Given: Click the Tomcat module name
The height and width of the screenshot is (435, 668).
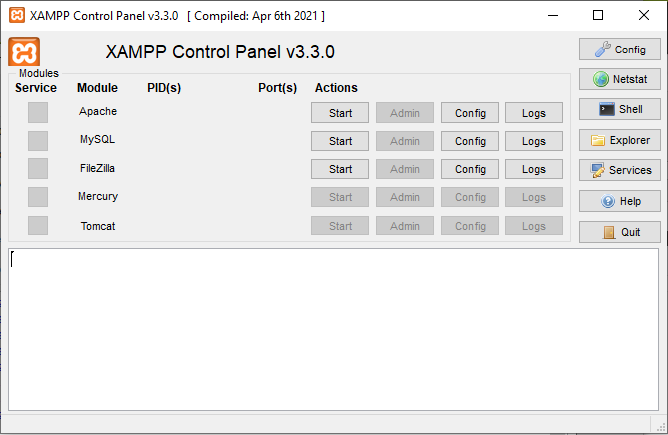Looking at the screenshot, I should click(98, 226).
